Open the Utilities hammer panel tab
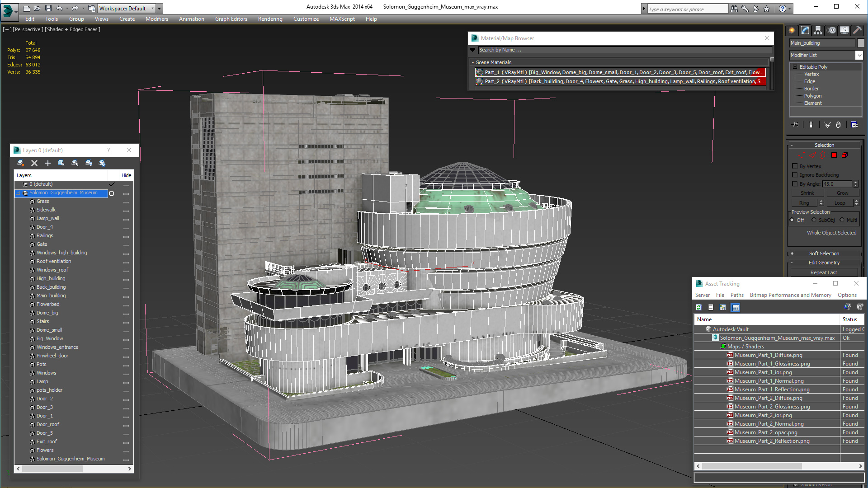This screenshot has height=488, width=868. 857,30
